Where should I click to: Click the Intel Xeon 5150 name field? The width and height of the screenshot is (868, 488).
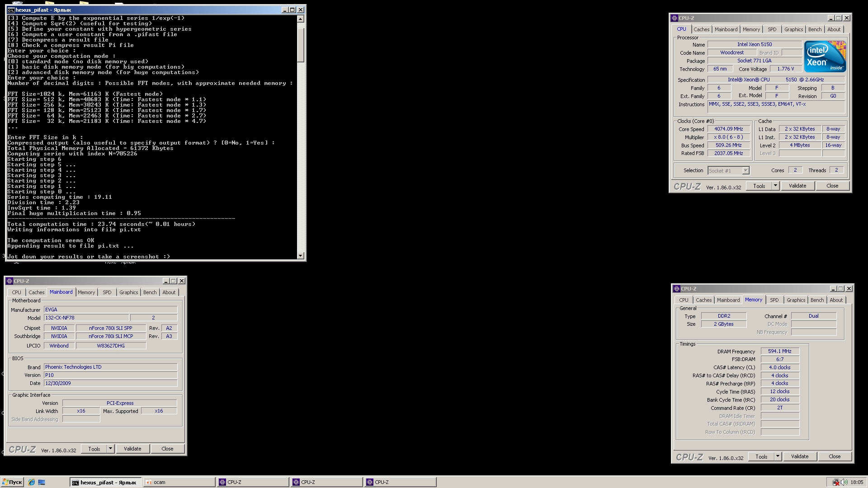(x=755, y=44)
